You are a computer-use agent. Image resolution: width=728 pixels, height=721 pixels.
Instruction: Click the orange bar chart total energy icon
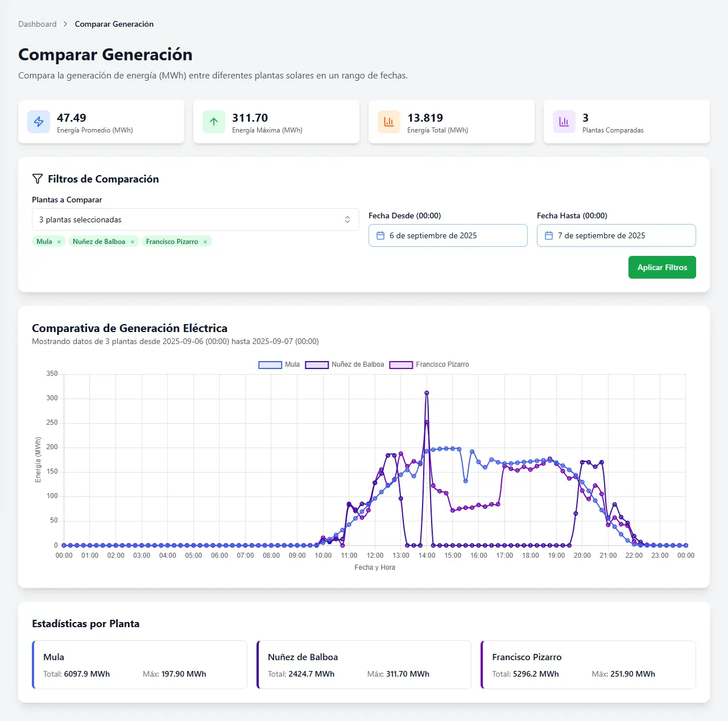tap(389, 122)
